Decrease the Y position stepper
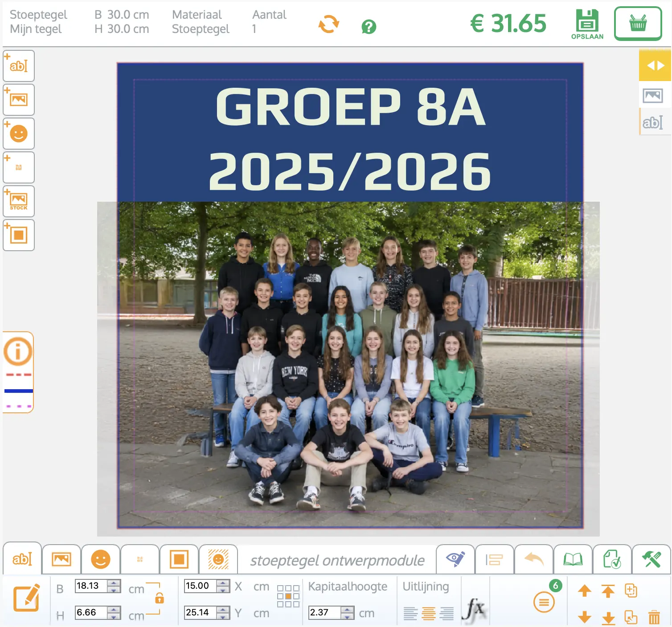The height and width of the screenshot is (627, 672). (224, 616)
